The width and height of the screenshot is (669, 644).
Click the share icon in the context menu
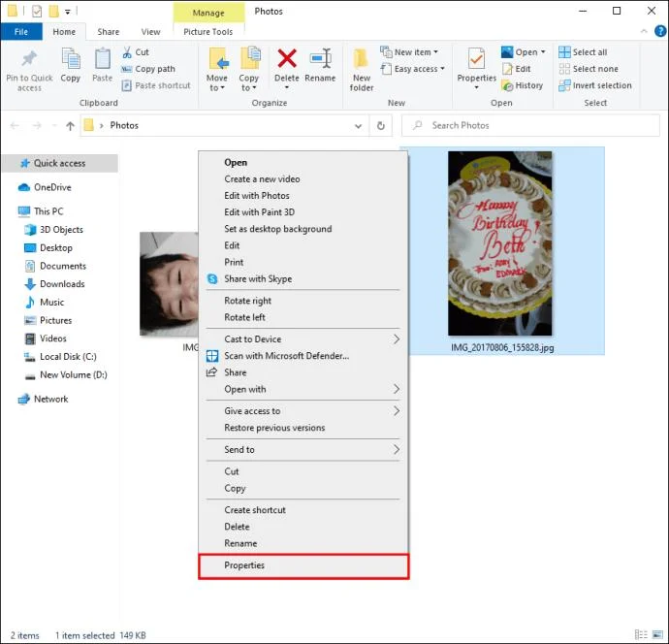click(211, 372)
